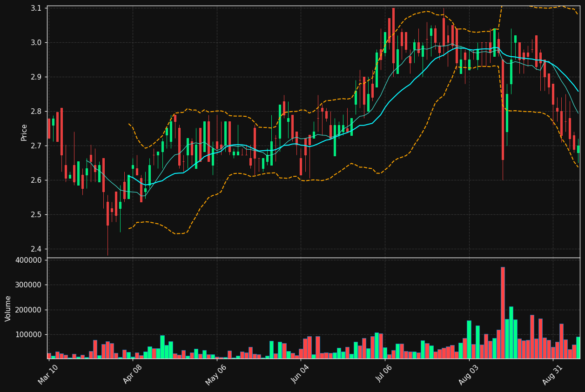The width and height of the screenshot is (585, 392).
Task: Click the Mar 10 date label
Action: tap(48, 374)
